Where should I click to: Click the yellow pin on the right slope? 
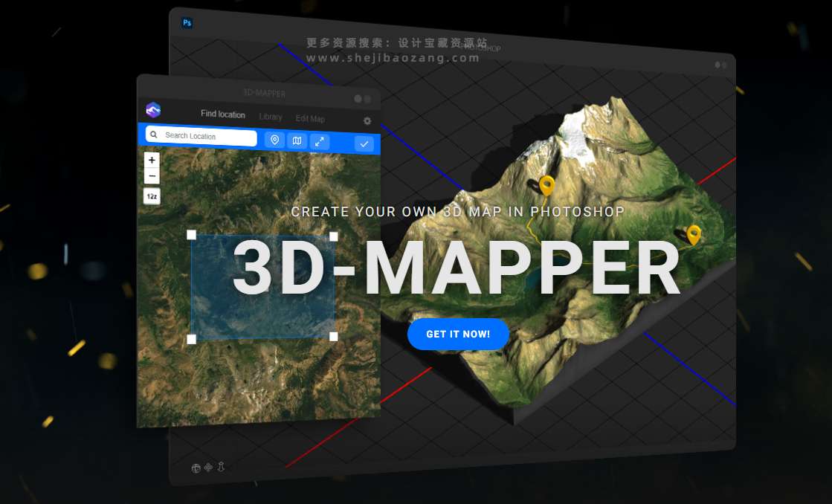[694, 235]
